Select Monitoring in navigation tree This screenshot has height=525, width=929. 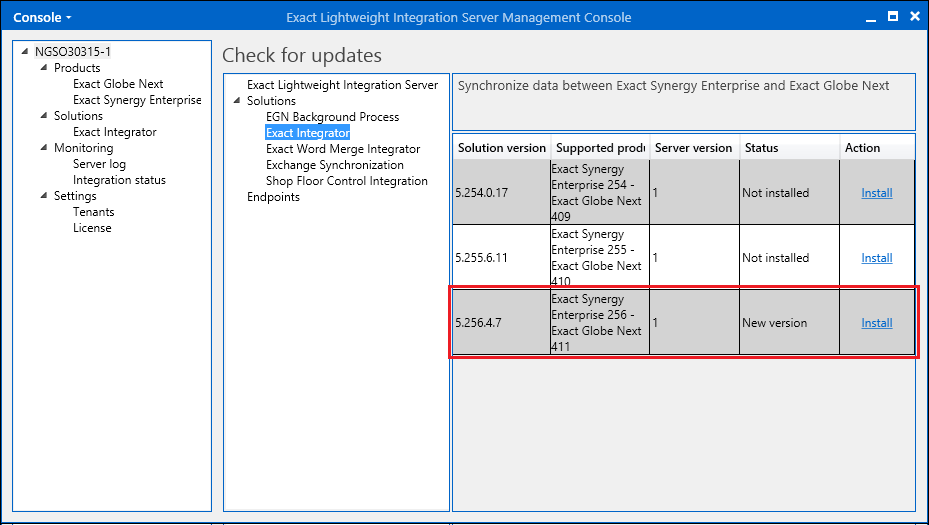click(x=84, y=148)
